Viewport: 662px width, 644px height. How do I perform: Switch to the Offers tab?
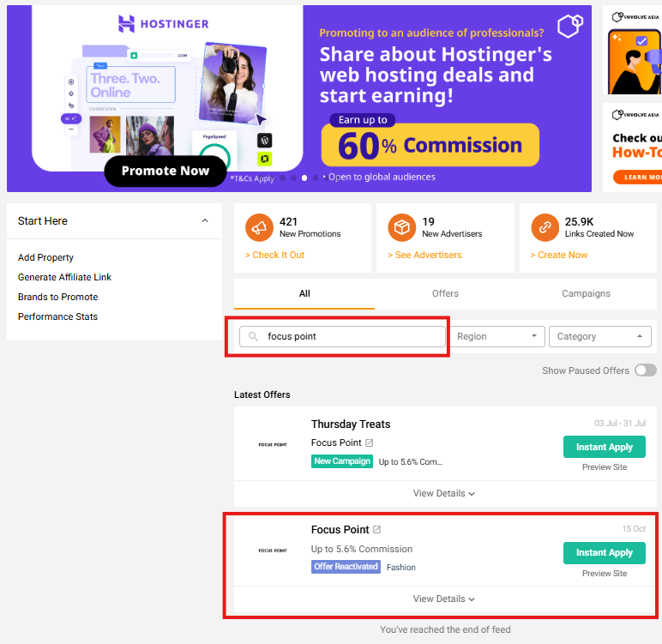[445, 293]
